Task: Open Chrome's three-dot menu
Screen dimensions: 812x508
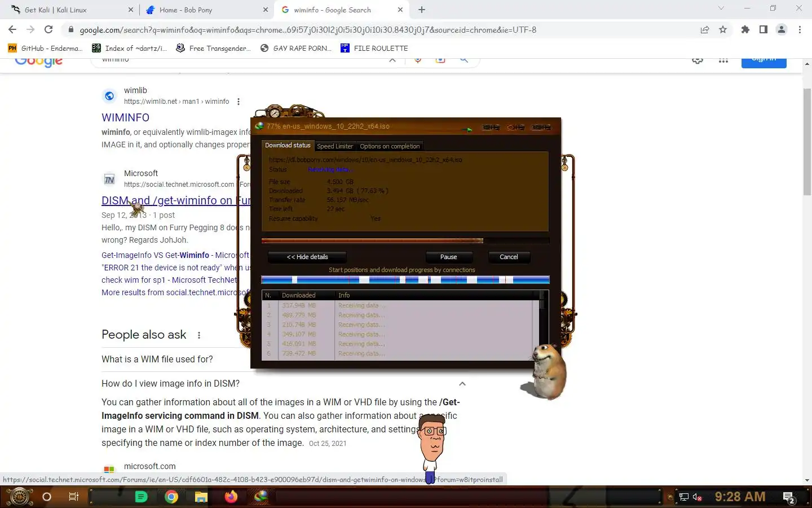Action: 800,29
